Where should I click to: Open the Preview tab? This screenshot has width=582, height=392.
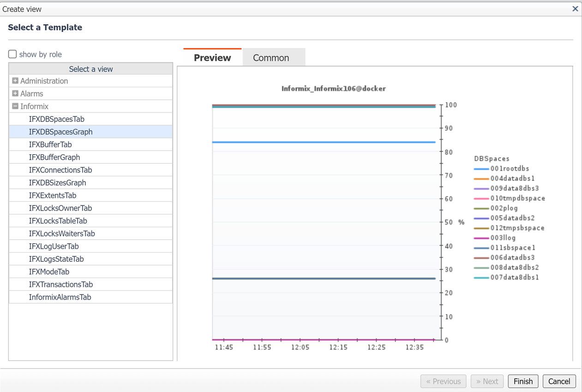[212, 58]
